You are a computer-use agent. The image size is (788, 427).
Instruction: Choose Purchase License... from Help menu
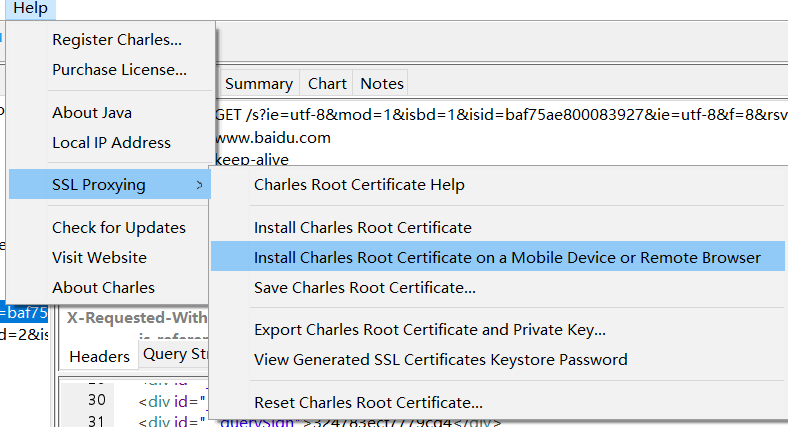(110, 70)
